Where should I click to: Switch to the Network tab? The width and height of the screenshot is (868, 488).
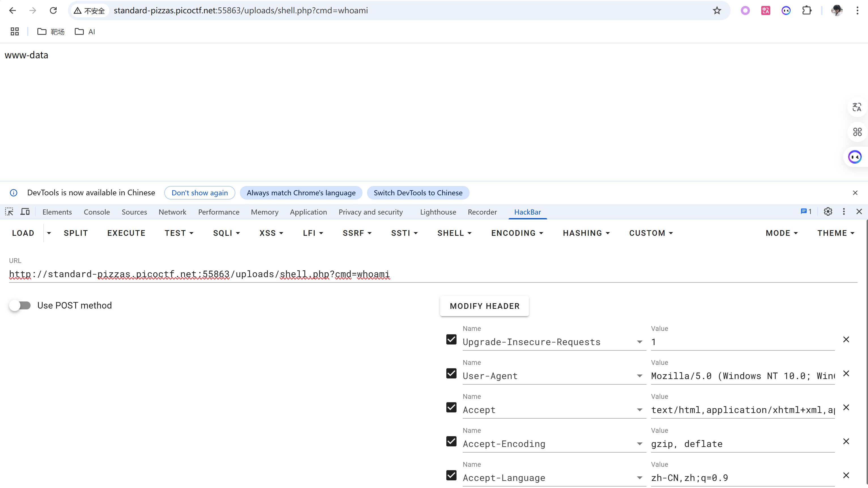(x=172, y=212)
